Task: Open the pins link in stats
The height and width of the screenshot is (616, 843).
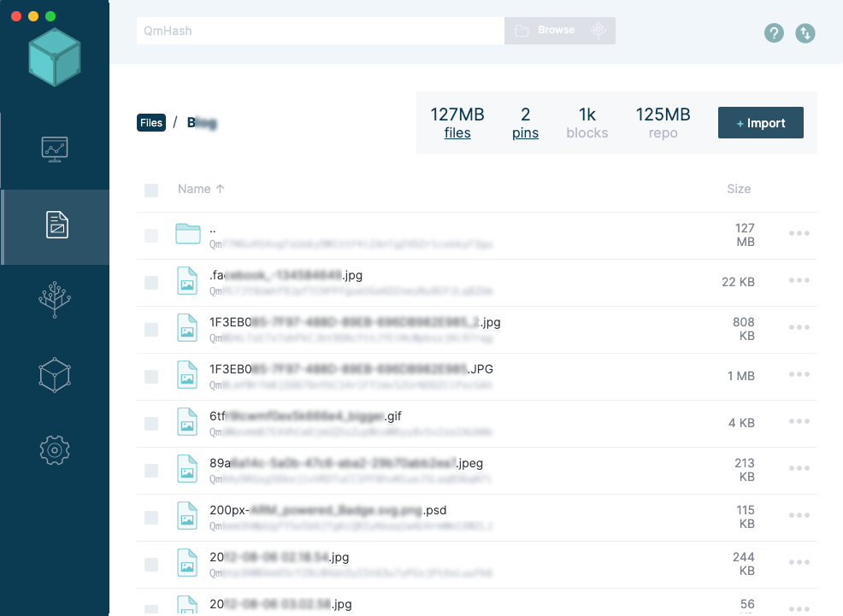Action: point(525,133)
